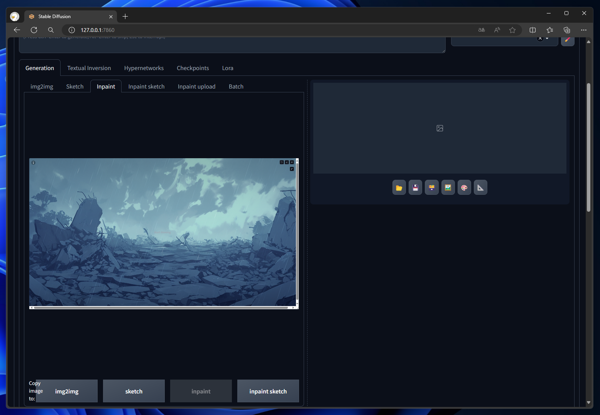Send output to inpaint via palette icon
The height and width of the screenshot is (415, 600).
click(x=464, y=188)
